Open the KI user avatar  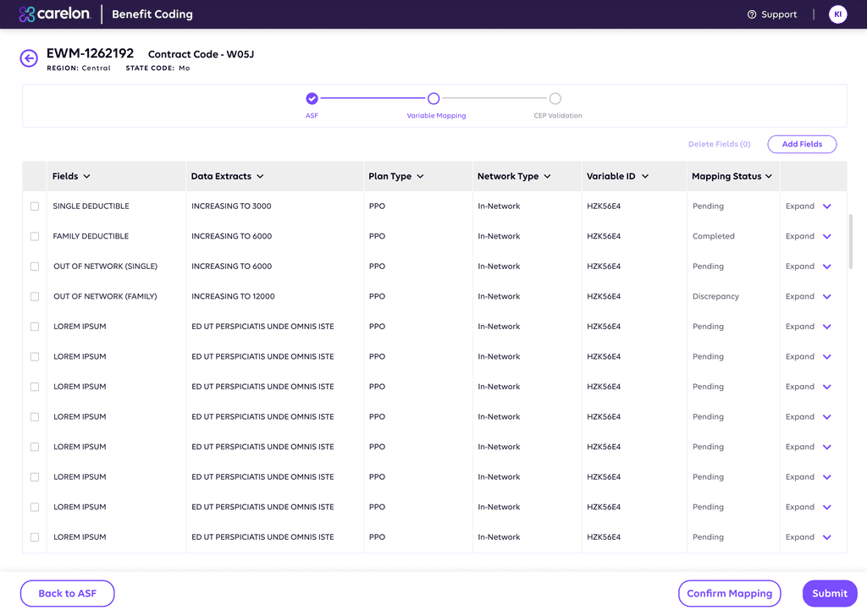click(837, 14)
